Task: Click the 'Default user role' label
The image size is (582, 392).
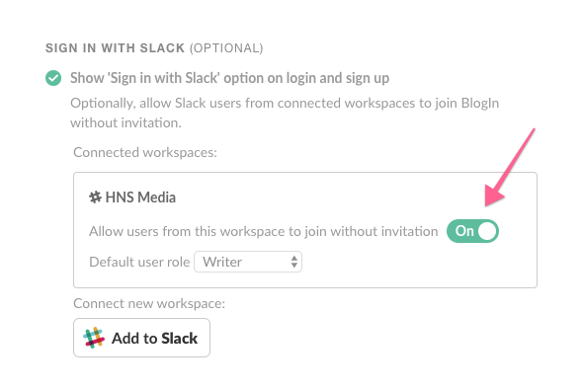Action: coord(139,262)
